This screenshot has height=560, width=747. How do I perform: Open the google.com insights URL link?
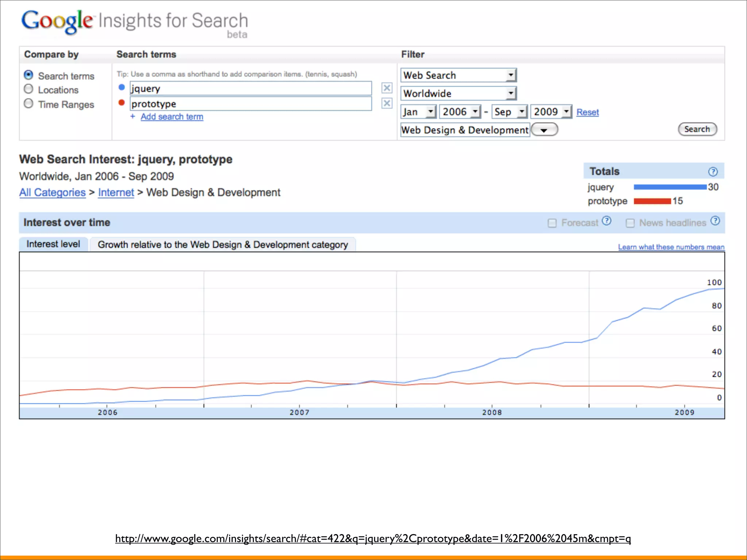pyautogui.click(x=373, y=538)
